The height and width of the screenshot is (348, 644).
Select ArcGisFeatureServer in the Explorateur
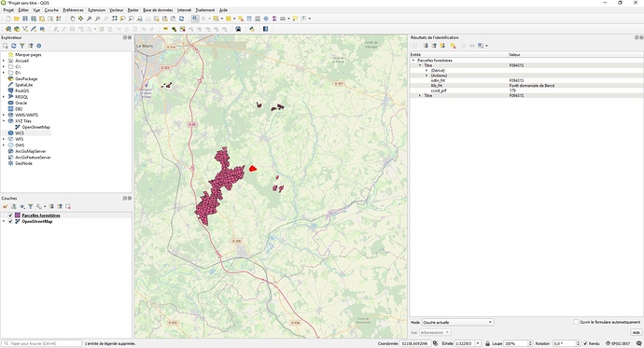click(x=33, y=158)
